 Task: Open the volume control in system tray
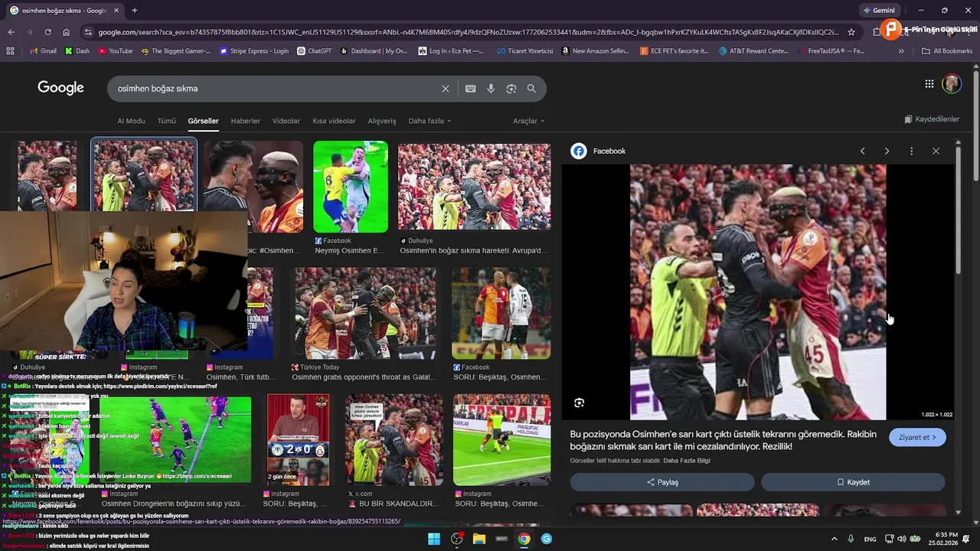point(901,539)
